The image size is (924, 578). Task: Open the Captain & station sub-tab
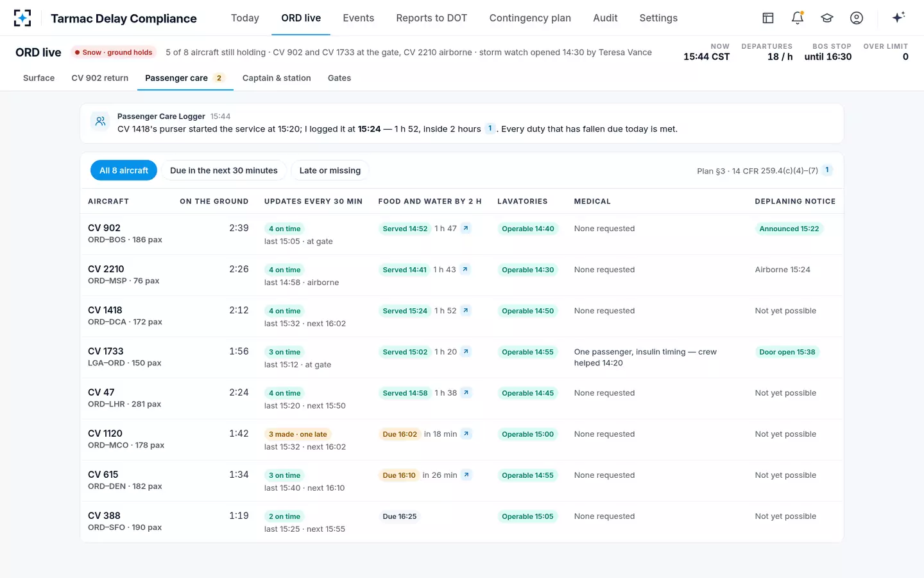[x=277, y=78]
